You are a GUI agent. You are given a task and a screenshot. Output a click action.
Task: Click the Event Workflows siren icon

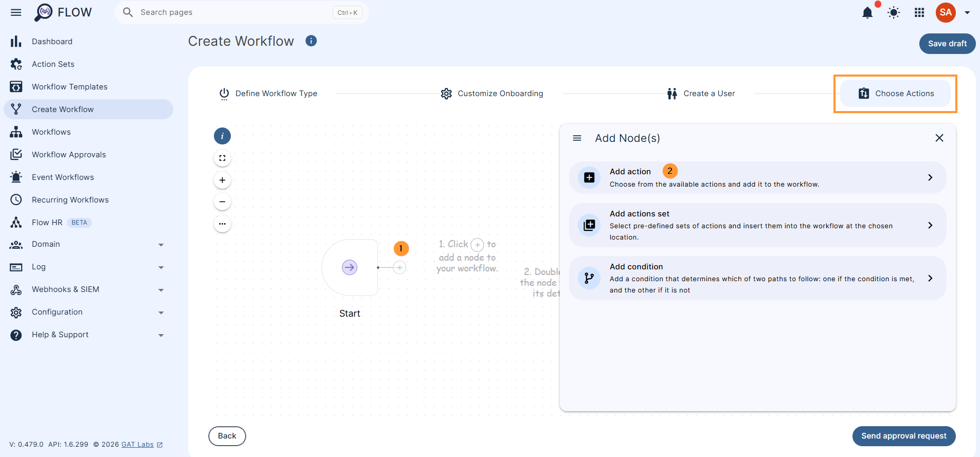(x=16, y=177)
